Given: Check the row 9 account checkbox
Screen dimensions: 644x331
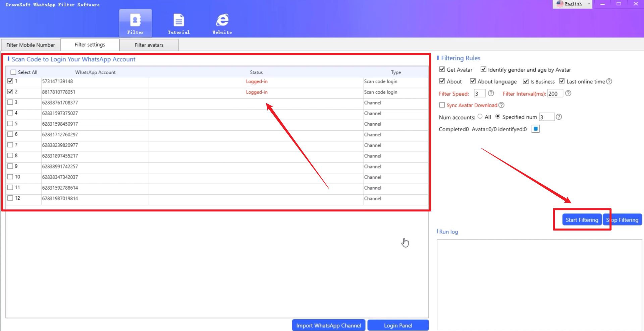Looking at the screenshot, I should (10, 166).
